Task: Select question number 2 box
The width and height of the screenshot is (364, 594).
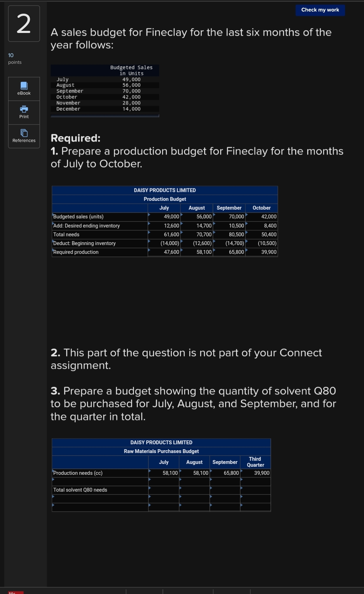Action: [24, 23]
